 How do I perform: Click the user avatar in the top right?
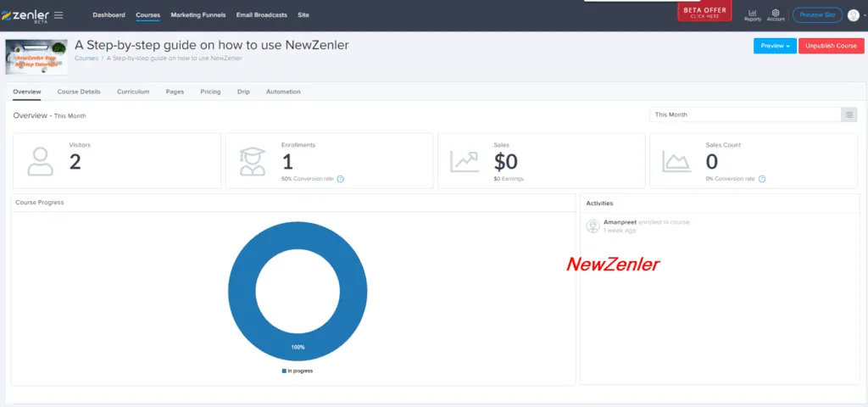[x=853, y=15]
